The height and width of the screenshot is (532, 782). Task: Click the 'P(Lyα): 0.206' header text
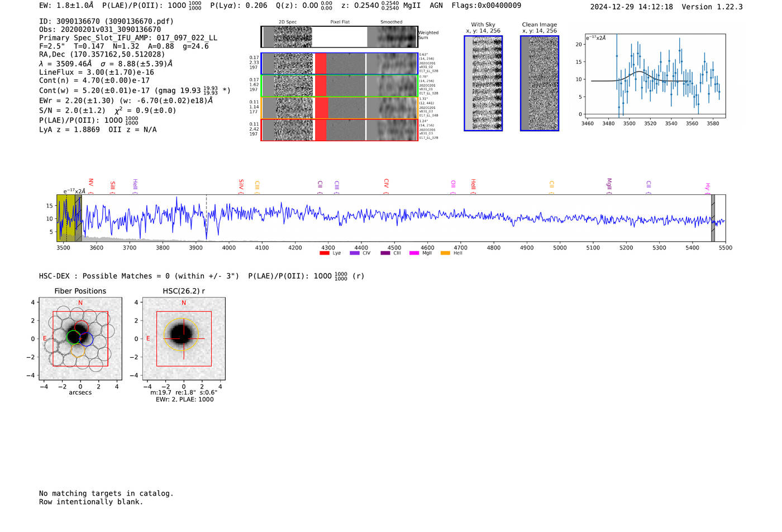(x=239, y=6)
